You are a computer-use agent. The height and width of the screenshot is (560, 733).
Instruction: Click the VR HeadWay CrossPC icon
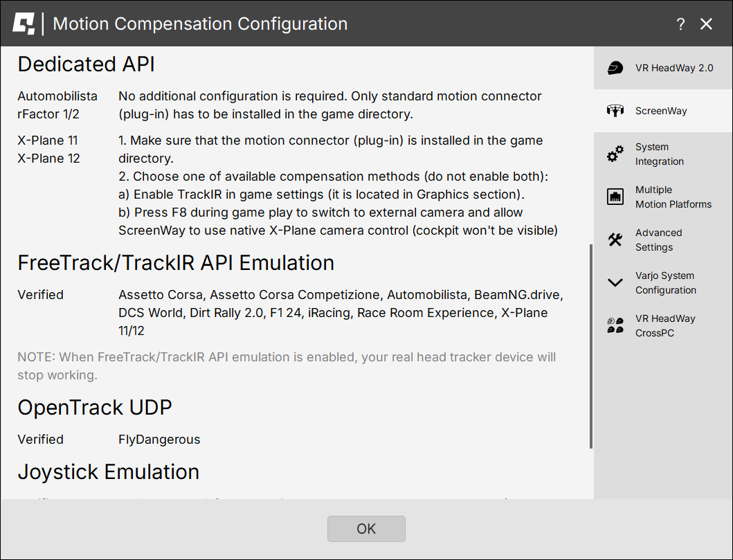615,326
